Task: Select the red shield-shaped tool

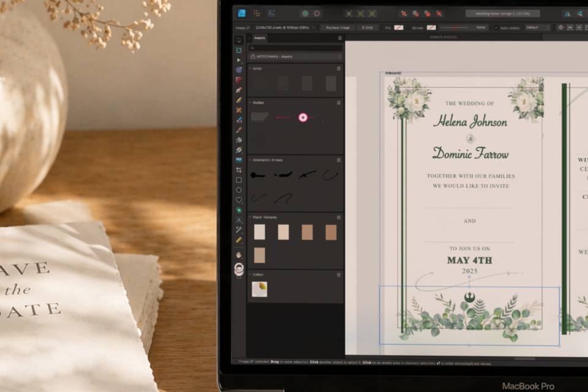Action: point(239,80)
